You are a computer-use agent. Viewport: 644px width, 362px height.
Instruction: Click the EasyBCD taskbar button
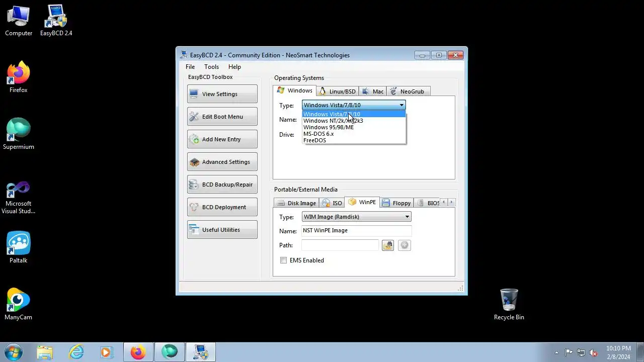(201, 352)
